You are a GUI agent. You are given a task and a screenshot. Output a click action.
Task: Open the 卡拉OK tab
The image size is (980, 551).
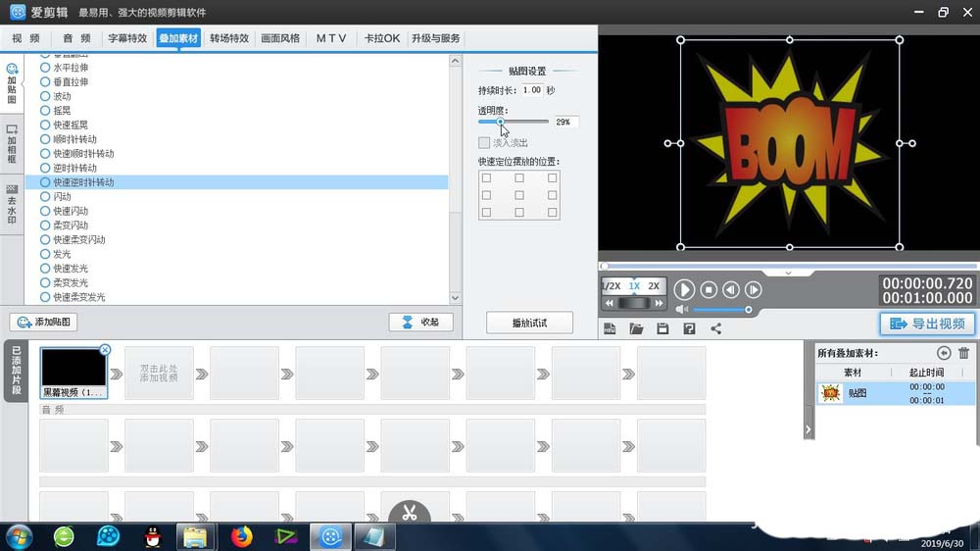pyautogui.click(x=382, y=38)
